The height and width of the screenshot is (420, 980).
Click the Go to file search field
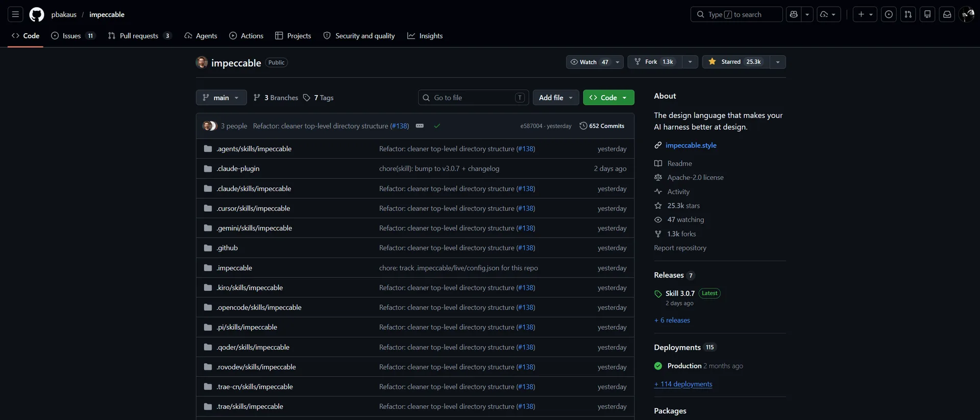(473, 98)
